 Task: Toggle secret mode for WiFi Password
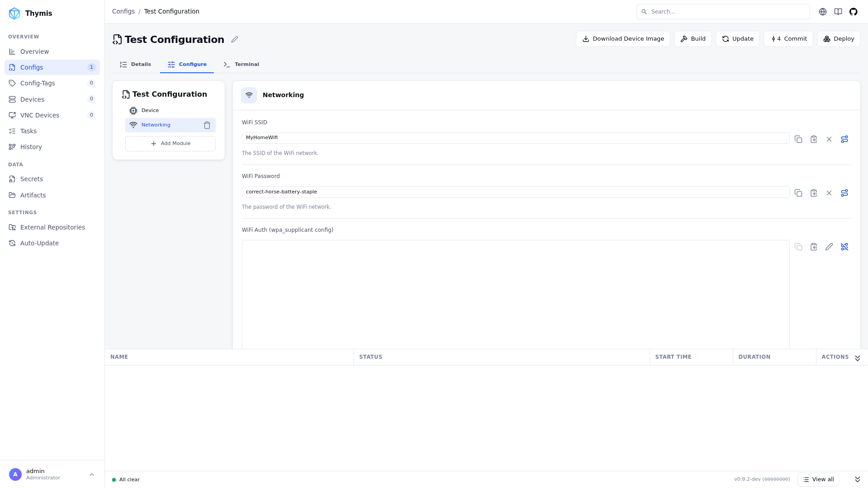(x=844, y=193)
